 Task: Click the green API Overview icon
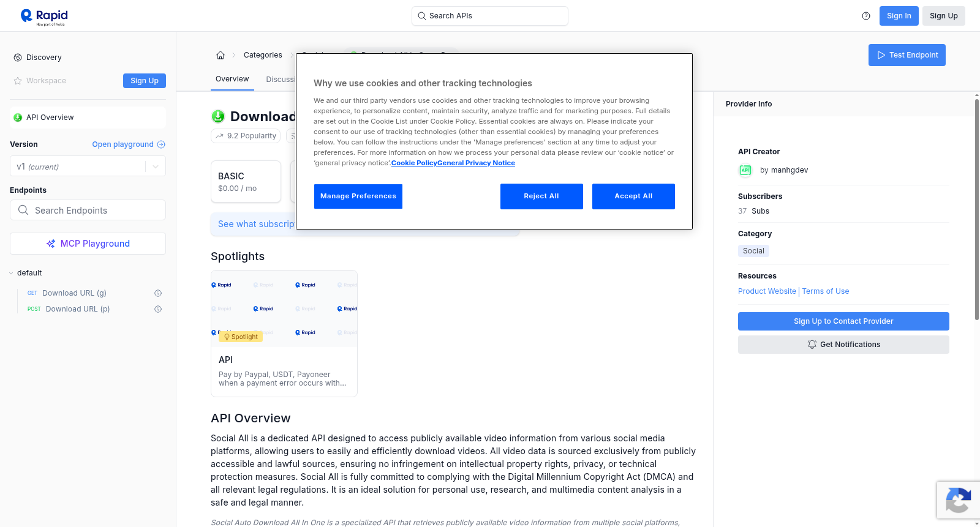(18, 118)
